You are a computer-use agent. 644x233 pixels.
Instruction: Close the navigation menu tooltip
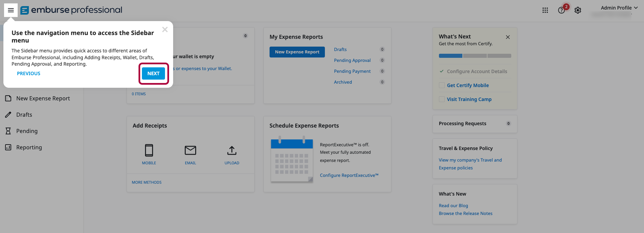165,30
